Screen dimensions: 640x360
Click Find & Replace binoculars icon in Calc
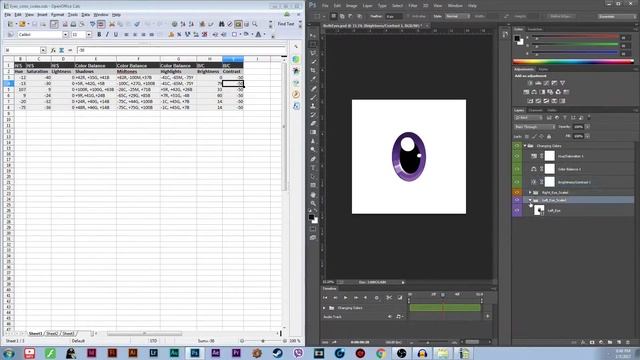[222, 24]
